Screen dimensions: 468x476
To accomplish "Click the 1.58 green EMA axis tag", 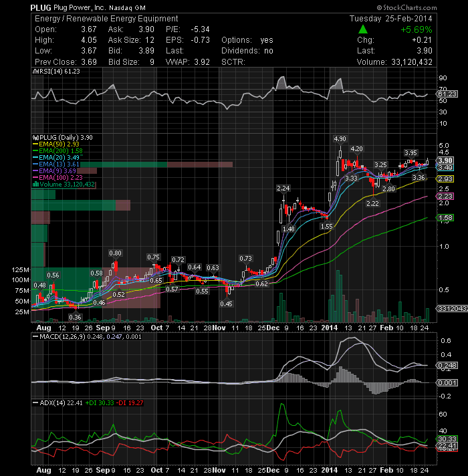I will (x=445, y=218).
